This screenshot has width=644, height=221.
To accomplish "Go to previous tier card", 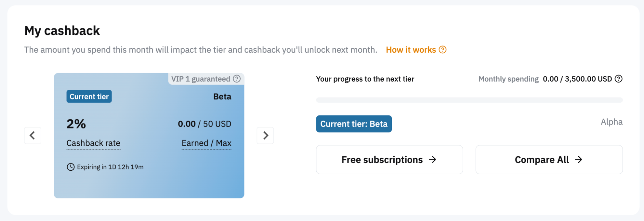I will coord(33,136).
